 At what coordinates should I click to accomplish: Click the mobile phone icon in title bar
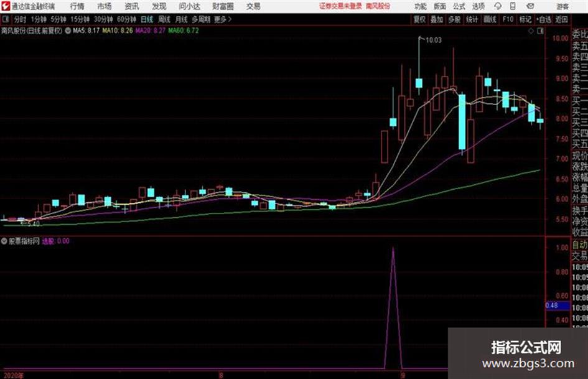513,6
